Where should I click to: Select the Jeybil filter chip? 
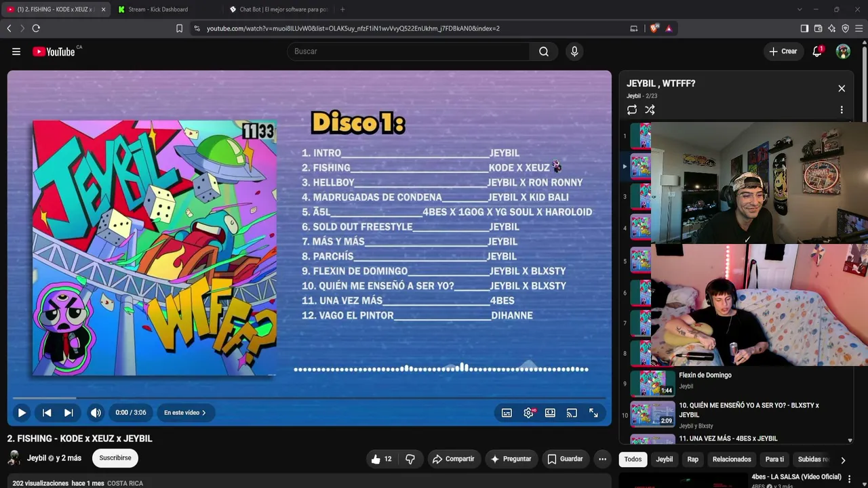[x=665, y=460]
